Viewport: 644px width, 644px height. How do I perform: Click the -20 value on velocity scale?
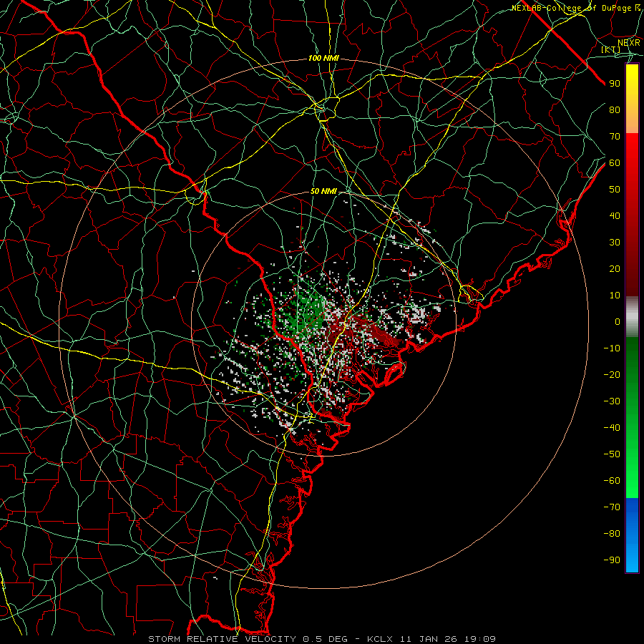point(612,375)
